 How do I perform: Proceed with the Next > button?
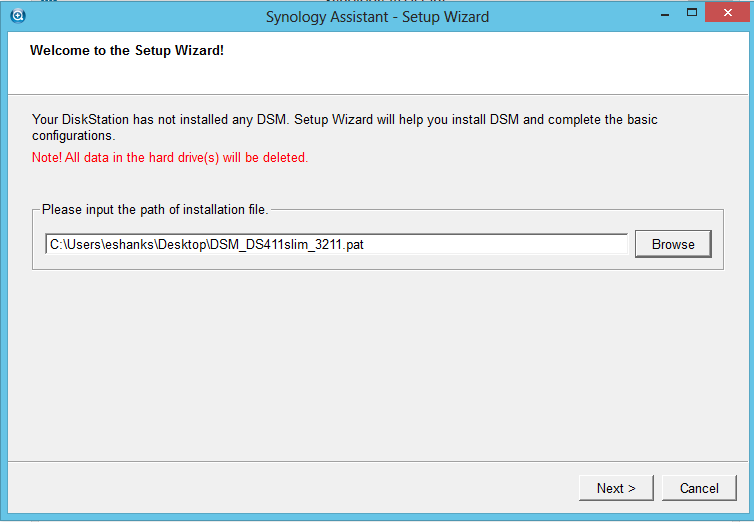616,488
